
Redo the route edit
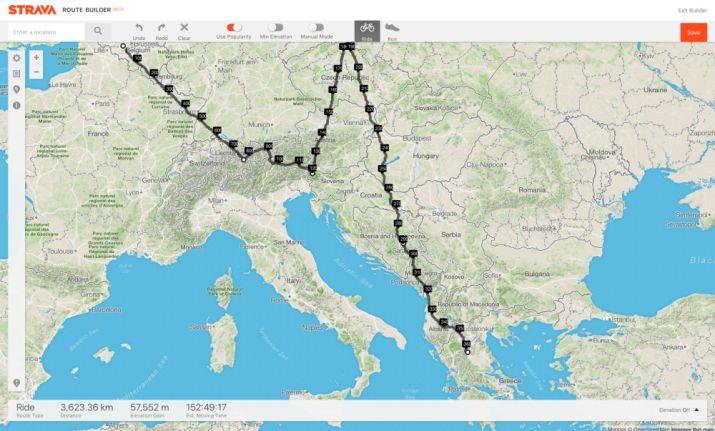[161, 31]
